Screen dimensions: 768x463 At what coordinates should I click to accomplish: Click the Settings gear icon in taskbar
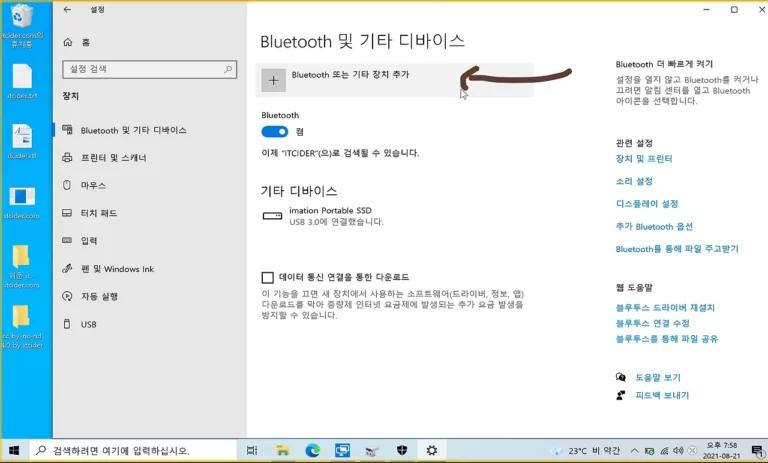[432, 450]
